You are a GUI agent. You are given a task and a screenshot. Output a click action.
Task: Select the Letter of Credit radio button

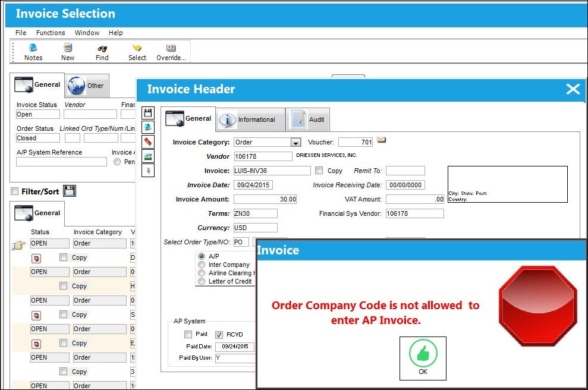(202, 281)
